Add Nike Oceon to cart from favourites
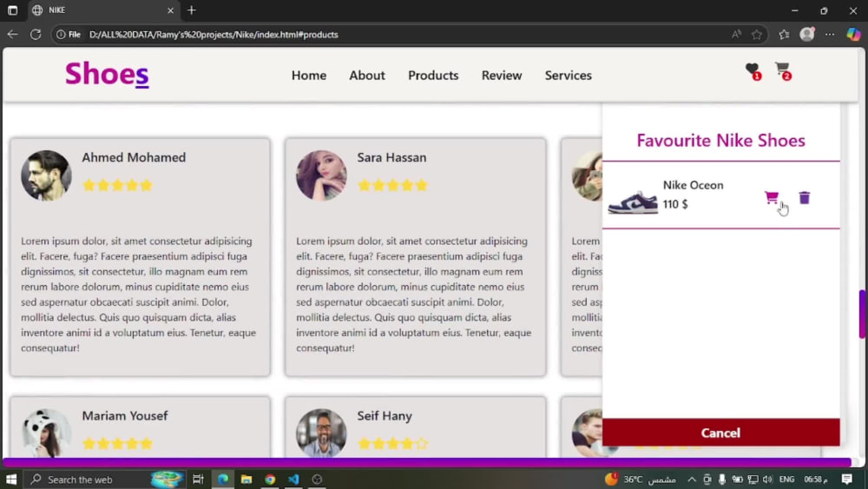Screen dimensions: 868x489 pyautogui.click(x=771, y=197)
